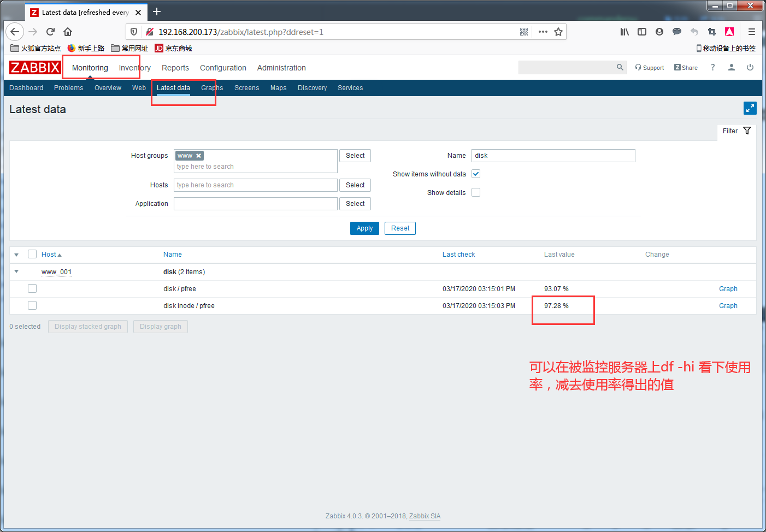Open QR code icon in address bar

[x=524, y=32]
